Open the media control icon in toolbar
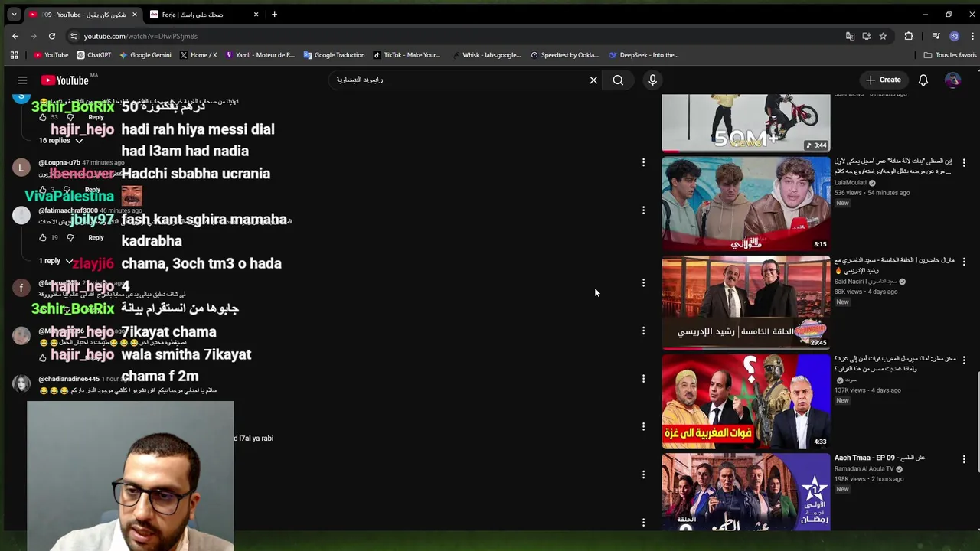This screenshot has height=551, width=980. pos(936,36)
